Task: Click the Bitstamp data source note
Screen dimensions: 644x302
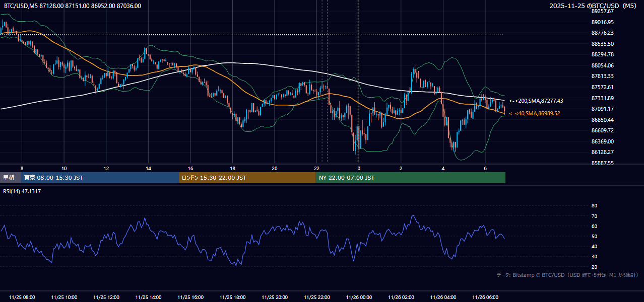Action: coord(567,275)
